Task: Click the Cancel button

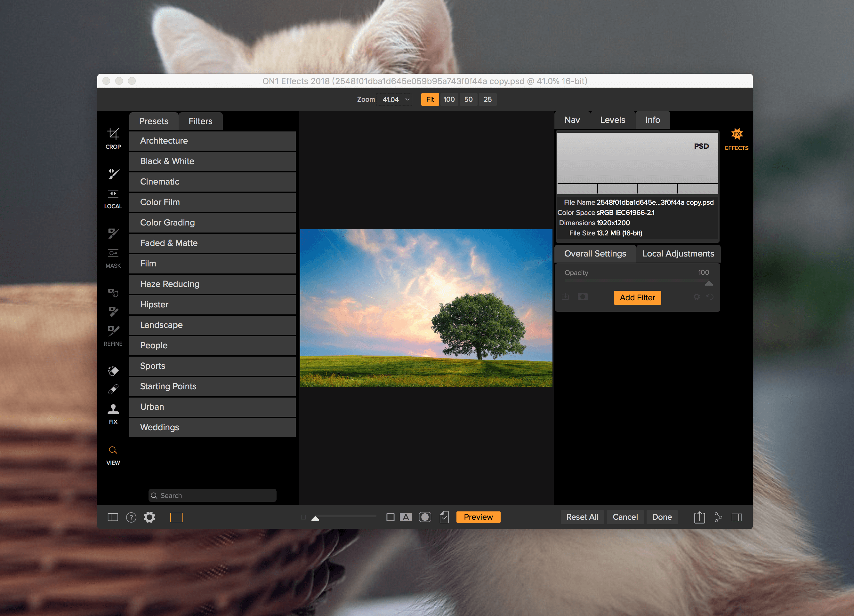Action: [625, 517]
